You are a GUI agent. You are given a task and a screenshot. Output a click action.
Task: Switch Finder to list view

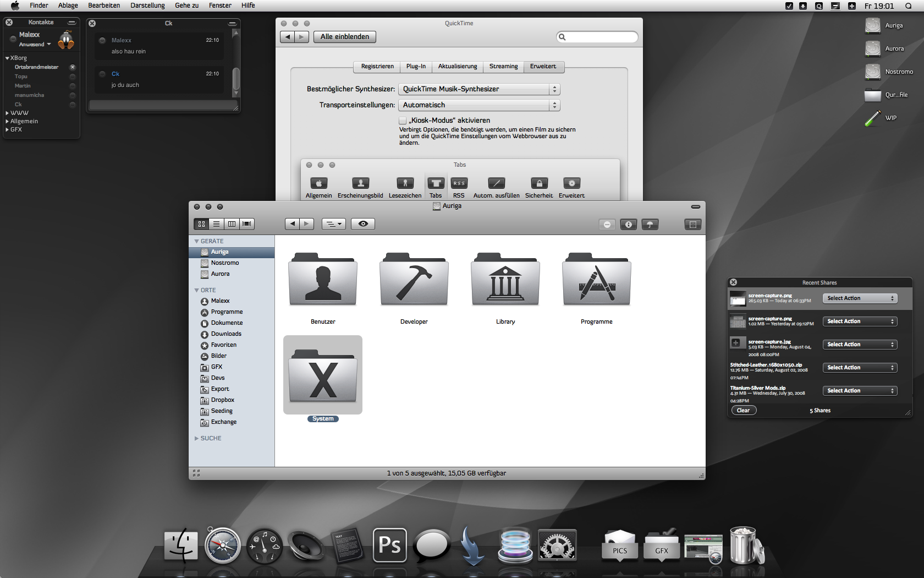tap(216, 224)
